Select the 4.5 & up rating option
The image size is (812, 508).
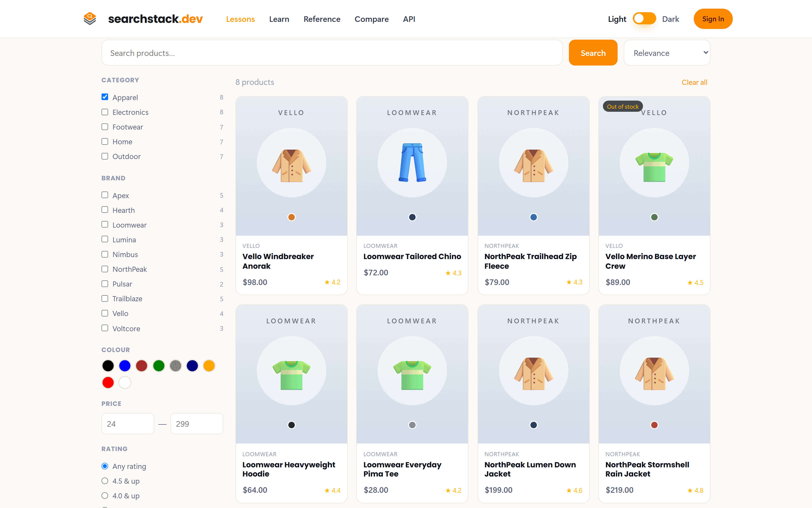(105, 481)
